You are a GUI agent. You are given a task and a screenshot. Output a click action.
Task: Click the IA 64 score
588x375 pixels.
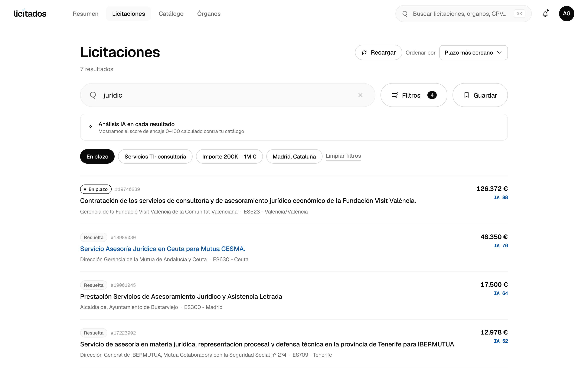pyautogui.click(x=501, y=293)
